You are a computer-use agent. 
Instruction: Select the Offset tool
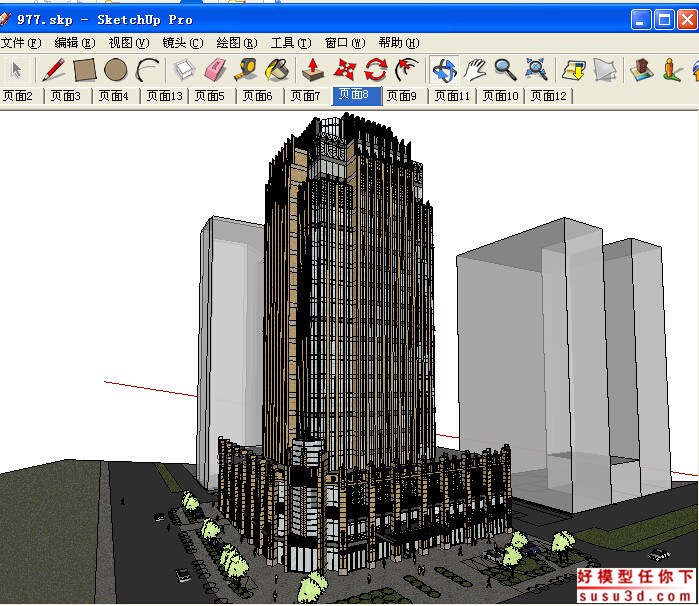point(407,70)
